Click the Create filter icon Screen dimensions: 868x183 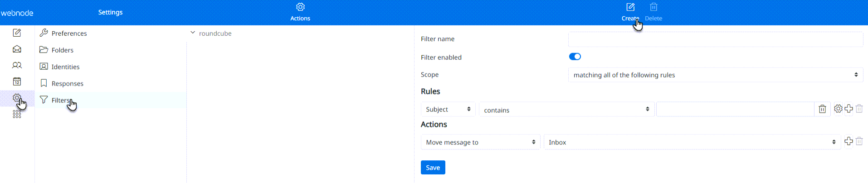630,7
